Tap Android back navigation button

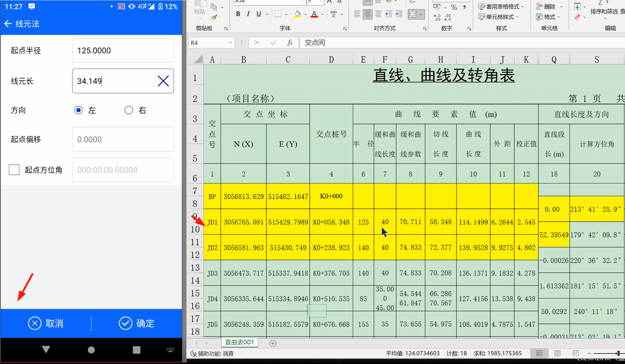46,349
